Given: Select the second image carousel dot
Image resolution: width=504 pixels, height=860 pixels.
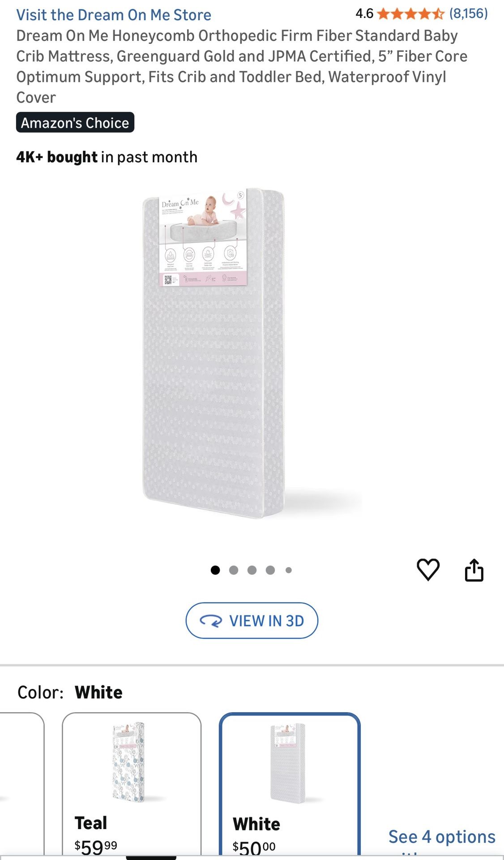Looking at the screenshot, I should [x=234, y=570].
